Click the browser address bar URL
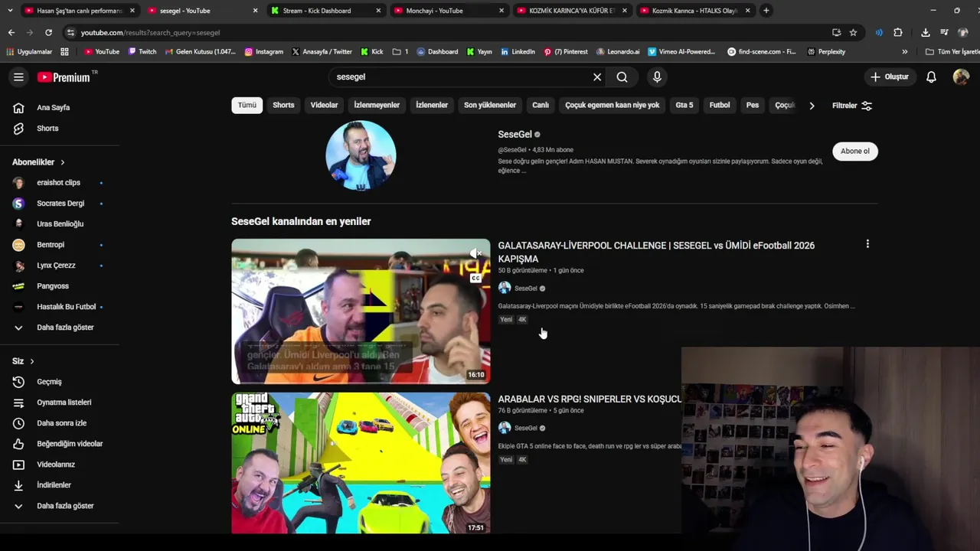This screenshot has height=551, width=980. [150, 33]
